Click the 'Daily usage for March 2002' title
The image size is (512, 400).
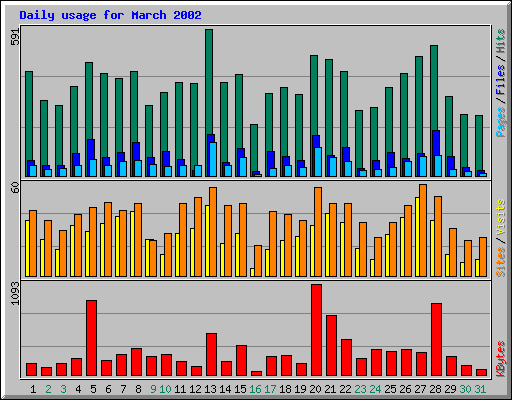[x=110, y=15]
